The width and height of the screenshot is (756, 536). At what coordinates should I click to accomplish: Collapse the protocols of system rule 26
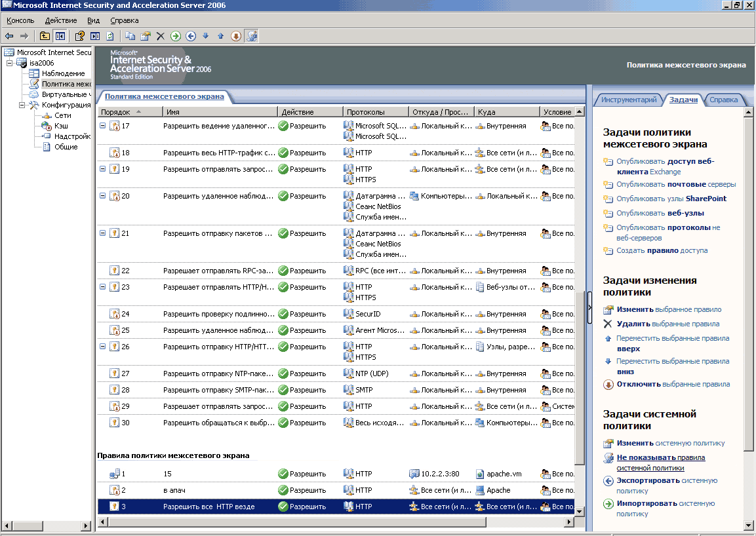coord(103,347)
